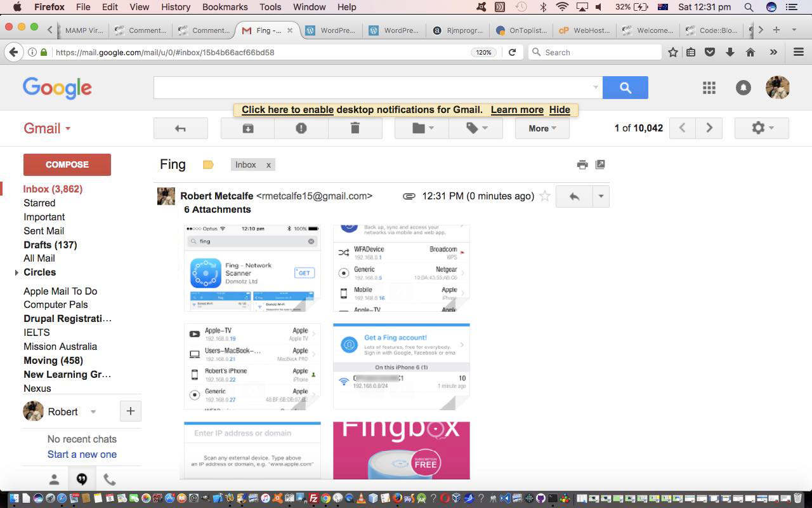Open the Bookmarks menu in menu bar
The height and width of the screenshot is (508, 812).
coord(225,7)
